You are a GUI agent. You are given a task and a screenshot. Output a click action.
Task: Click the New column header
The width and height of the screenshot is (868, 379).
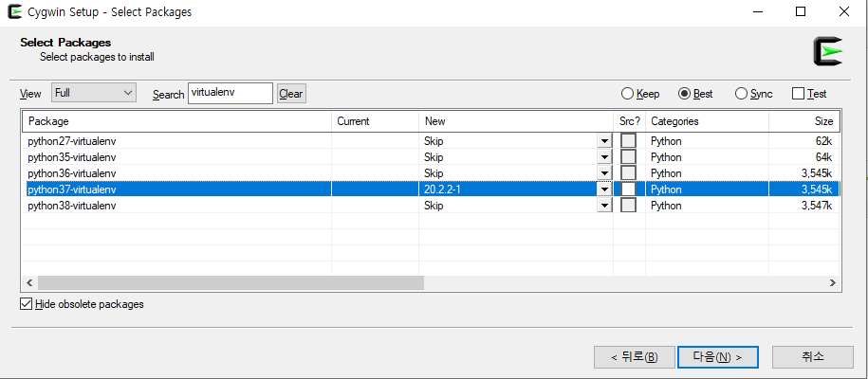[515, 121]
